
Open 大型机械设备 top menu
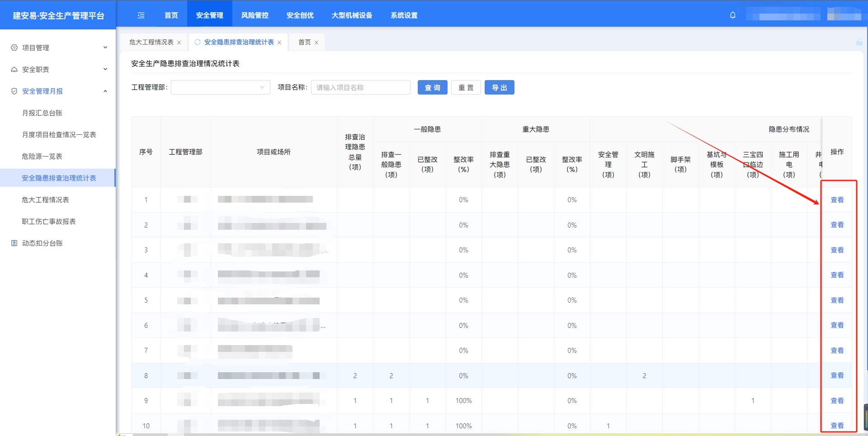click(x=352, y=15)
